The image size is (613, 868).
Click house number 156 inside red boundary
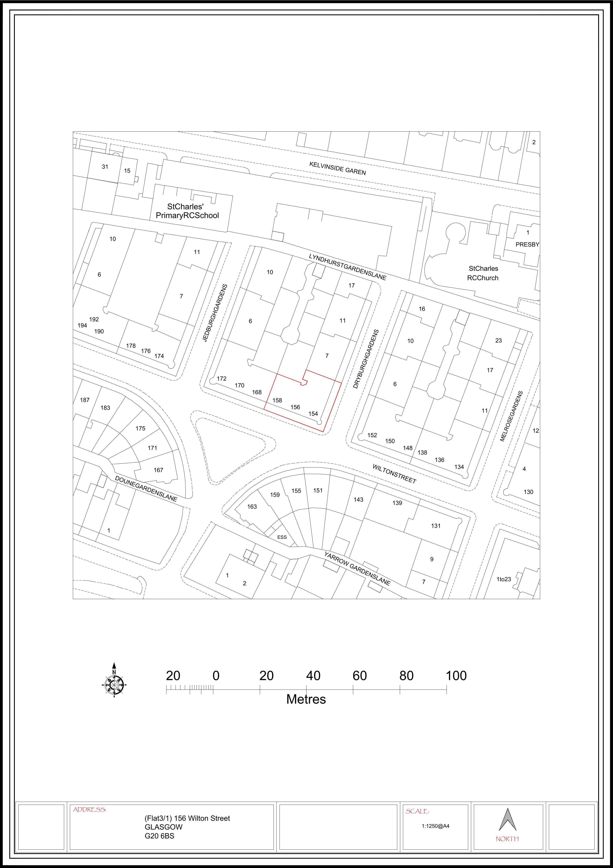point(295,407)
